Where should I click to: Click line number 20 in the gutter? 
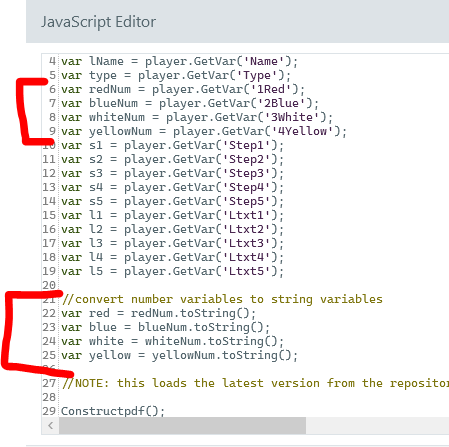(x=49, y=285)
